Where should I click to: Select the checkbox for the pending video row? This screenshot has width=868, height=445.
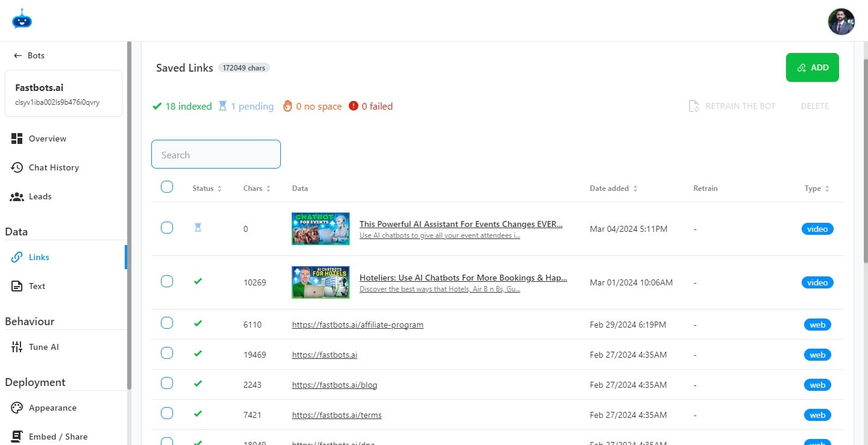click(167, 228)
